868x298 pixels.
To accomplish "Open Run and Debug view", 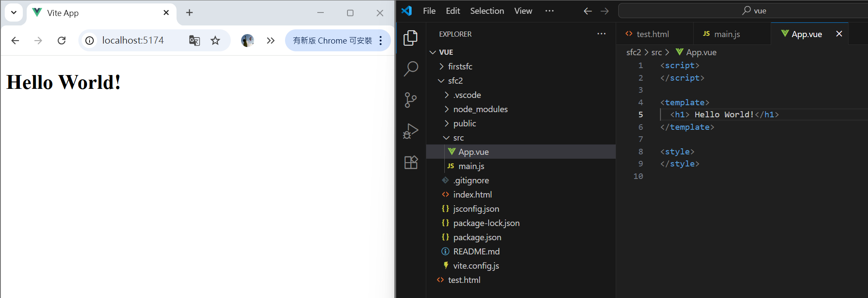I will point(411,131).
